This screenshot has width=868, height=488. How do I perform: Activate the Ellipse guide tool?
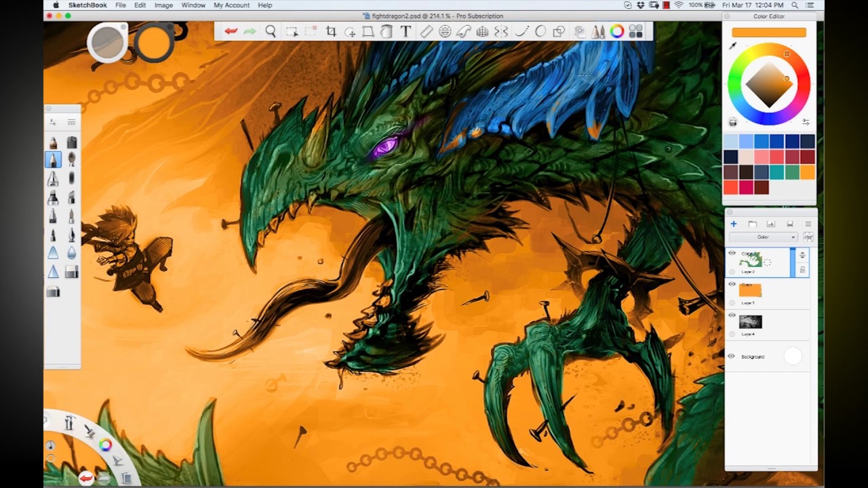(x=445, y=31)
